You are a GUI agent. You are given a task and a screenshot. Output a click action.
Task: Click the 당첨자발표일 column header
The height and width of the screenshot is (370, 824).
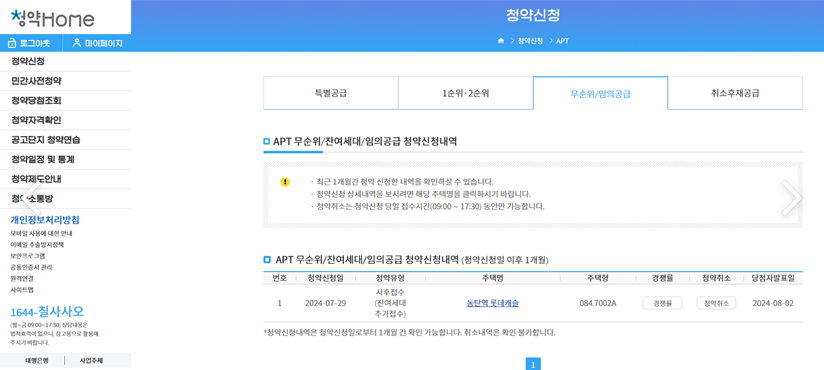[773, 278]
